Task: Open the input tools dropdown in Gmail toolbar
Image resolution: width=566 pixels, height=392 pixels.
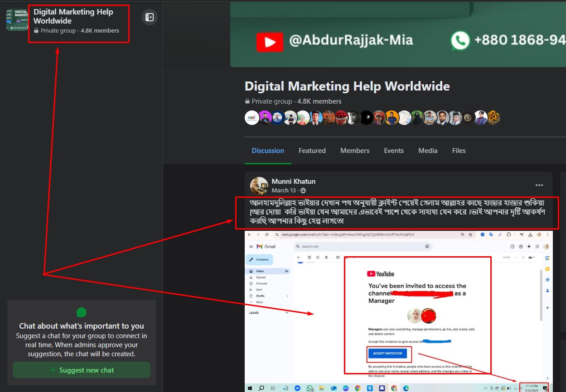Action: 532,257
